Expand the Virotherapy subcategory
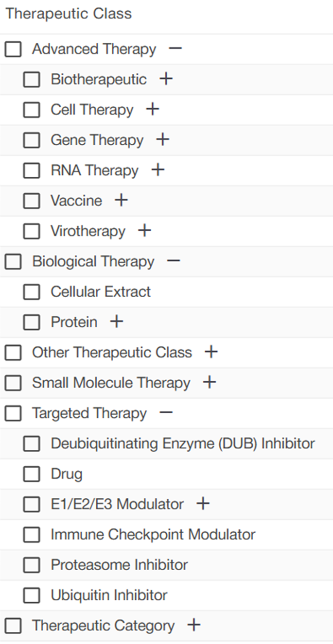This screenshot has width=333, height=644. tap(144, 231)
